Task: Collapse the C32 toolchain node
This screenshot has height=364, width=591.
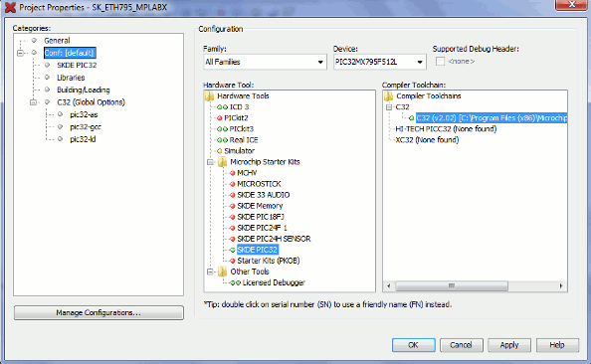Action: (x=389, y=107)
